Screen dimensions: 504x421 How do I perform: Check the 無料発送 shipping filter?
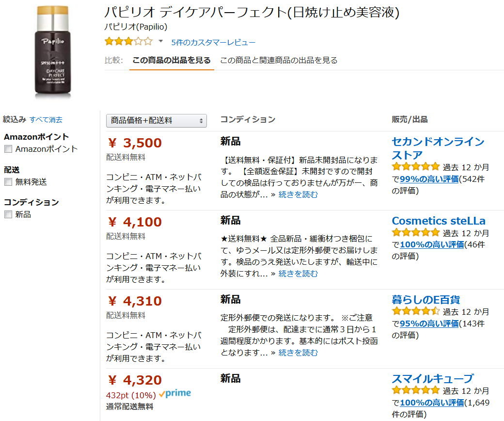[x=8, y=182]
